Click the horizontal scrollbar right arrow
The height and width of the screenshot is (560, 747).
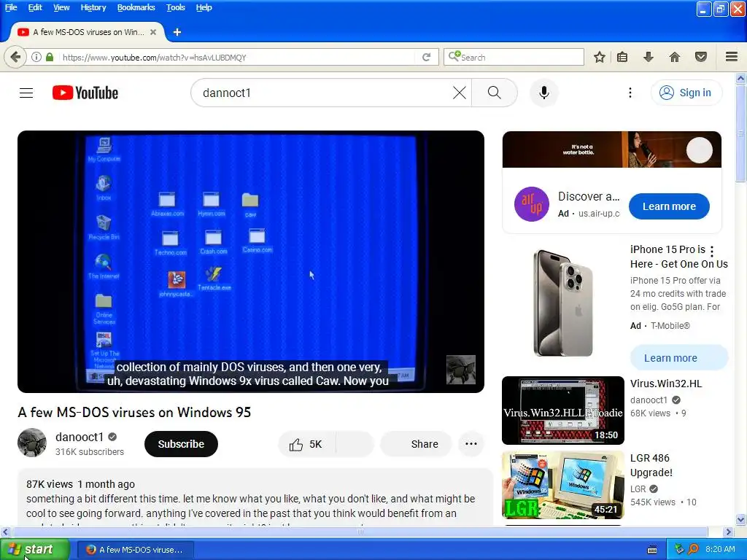728,532
